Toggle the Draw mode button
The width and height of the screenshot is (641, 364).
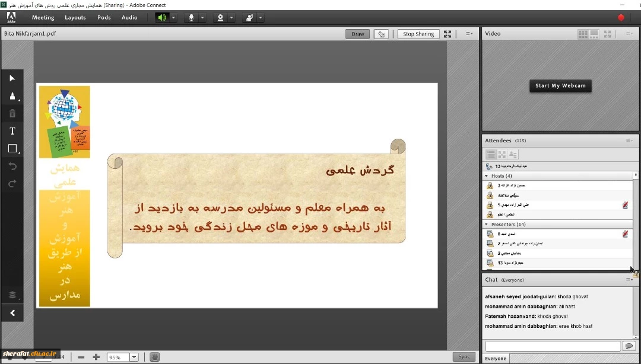(x=357, y=34)
